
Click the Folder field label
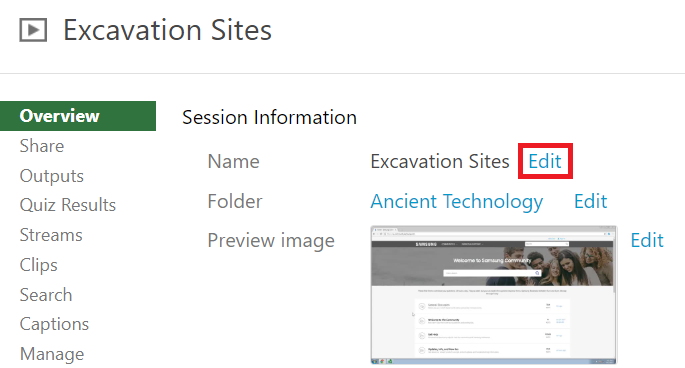click(x=235, y=201)
